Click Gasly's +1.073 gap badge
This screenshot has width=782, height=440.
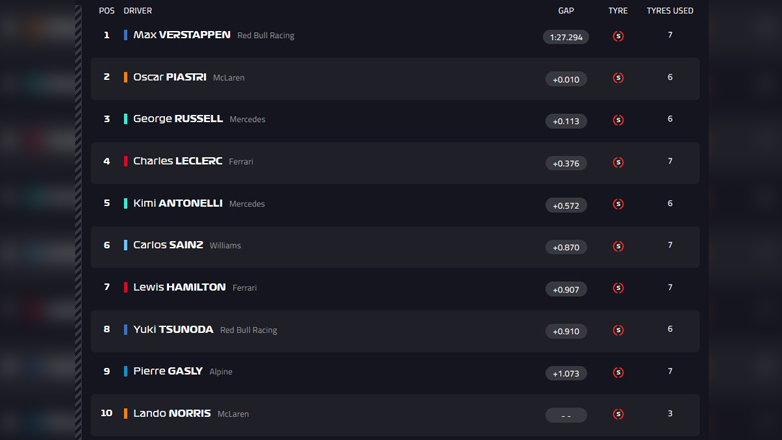coord(566,373)
